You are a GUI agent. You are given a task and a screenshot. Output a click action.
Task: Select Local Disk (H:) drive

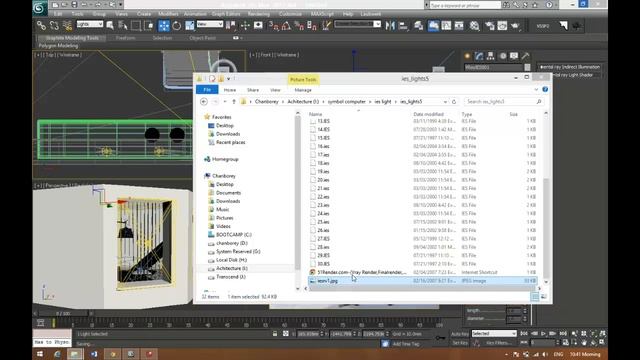[231, 260]
